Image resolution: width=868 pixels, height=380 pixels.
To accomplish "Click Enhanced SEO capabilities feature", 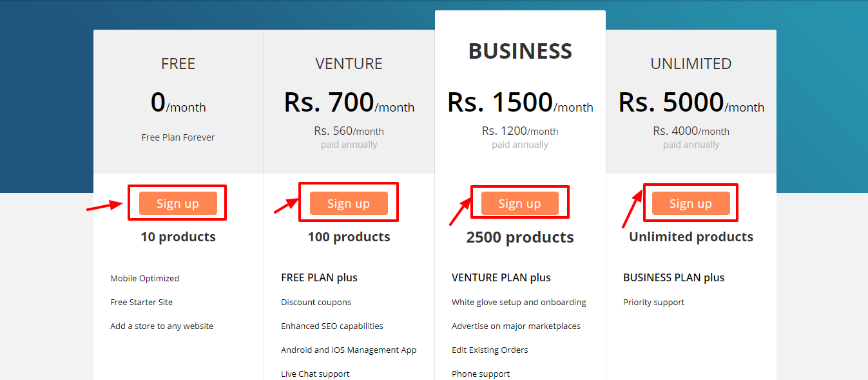I will click(332, 326).
